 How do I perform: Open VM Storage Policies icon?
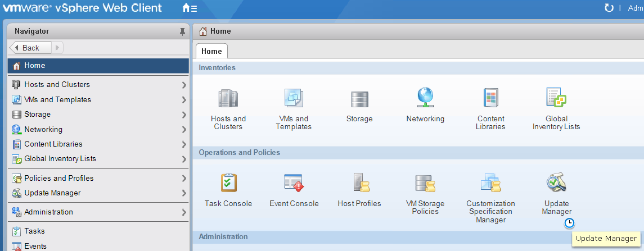[425, 183]
